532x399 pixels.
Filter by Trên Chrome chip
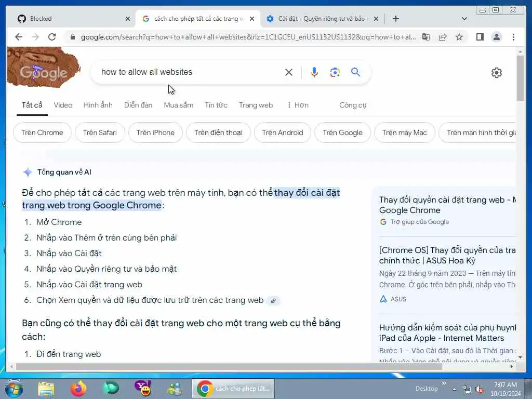(42, 132)
